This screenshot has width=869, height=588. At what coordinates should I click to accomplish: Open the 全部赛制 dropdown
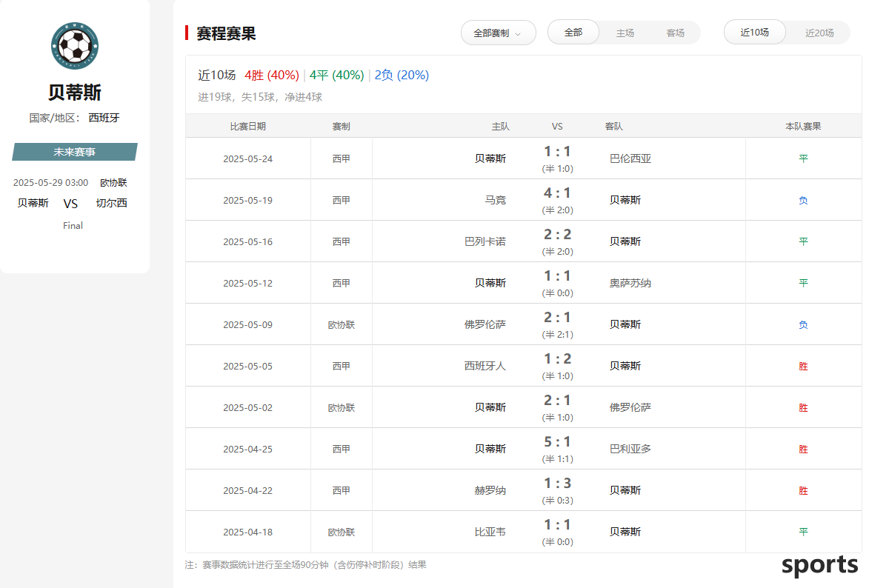499,33
